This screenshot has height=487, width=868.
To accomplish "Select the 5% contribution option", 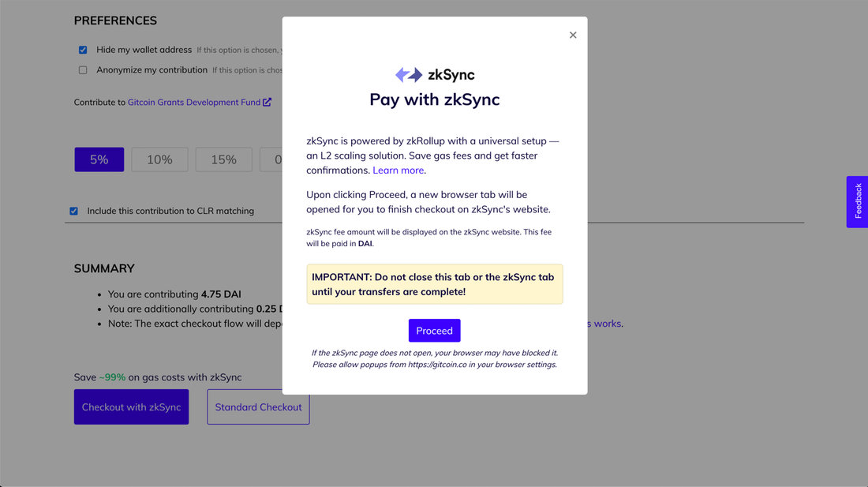I will click(x=99, y=159).
